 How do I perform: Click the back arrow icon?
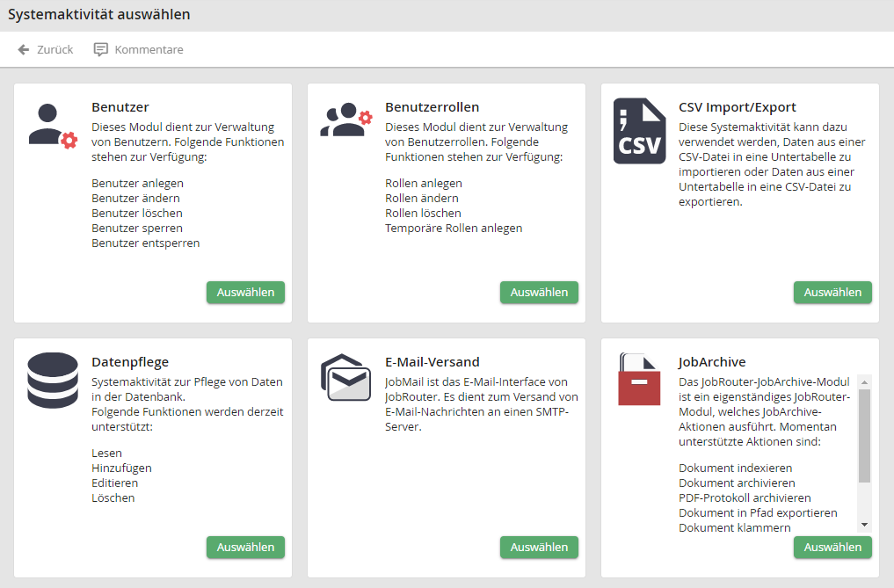coord(24,50)
